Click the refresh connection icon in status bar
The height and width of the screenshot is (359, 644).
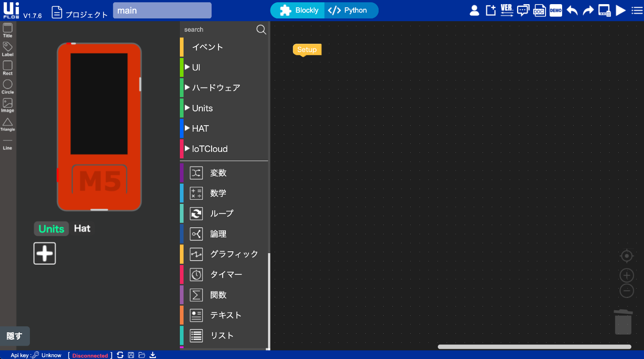pos(120,355)
